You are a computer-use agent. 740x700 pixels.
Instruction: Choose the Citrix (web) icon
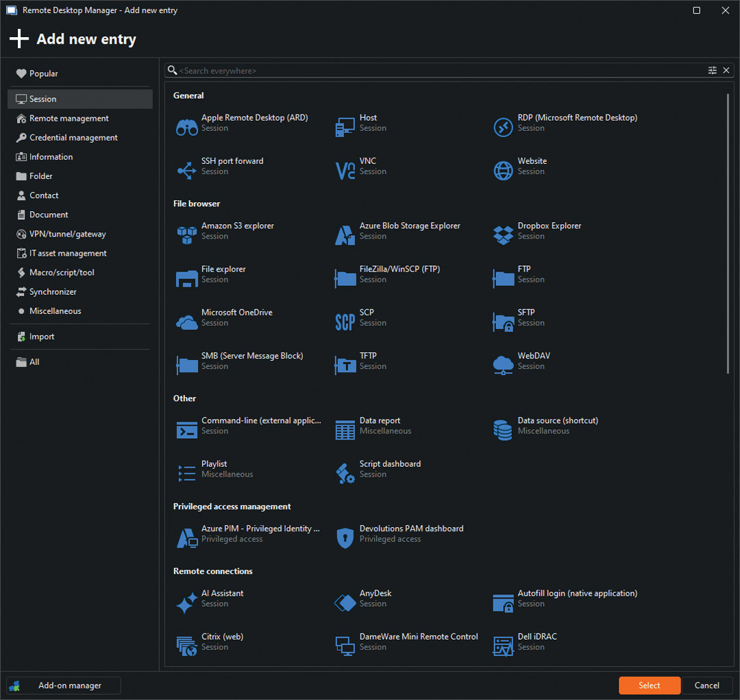[187, 646]
